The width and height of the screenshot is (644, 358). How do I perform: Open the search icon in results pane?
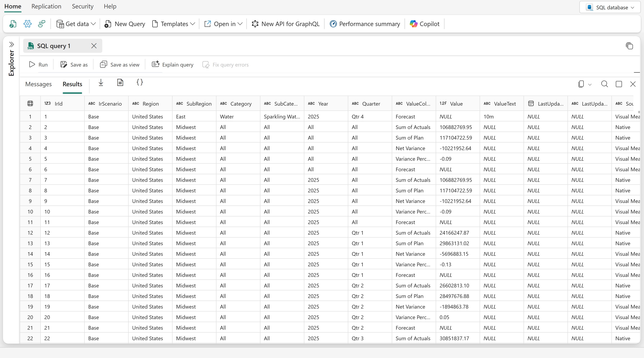(604, 84)
